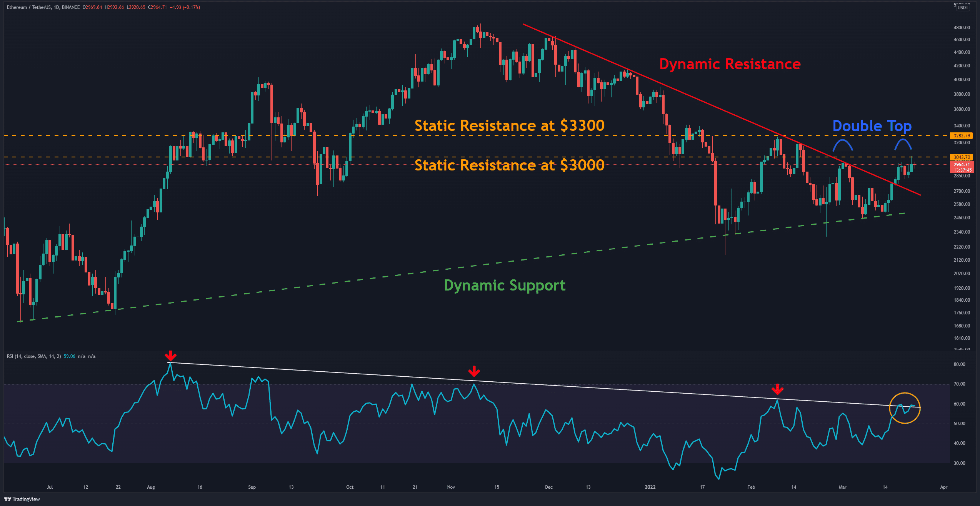Select the Static Resistance at $3300 label
The width and height of the screenshot is (980, 506).
[x=510, y=125]
